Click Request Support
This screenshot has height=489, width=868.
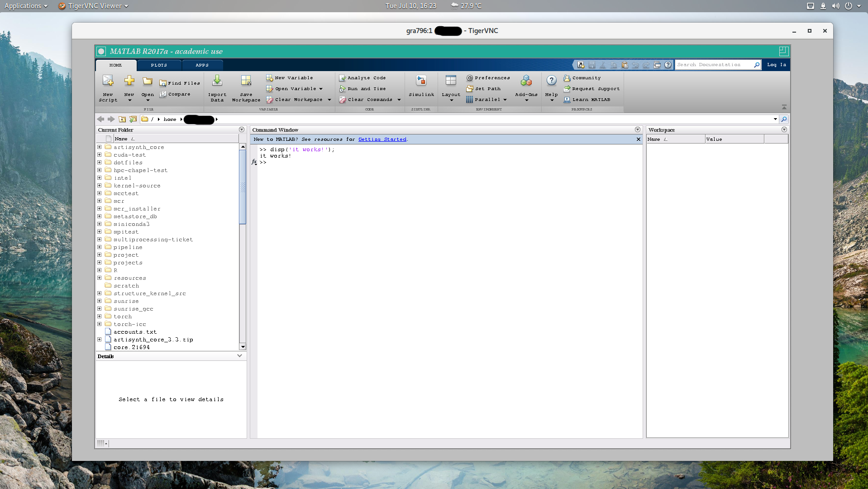(x=592, y=89)
